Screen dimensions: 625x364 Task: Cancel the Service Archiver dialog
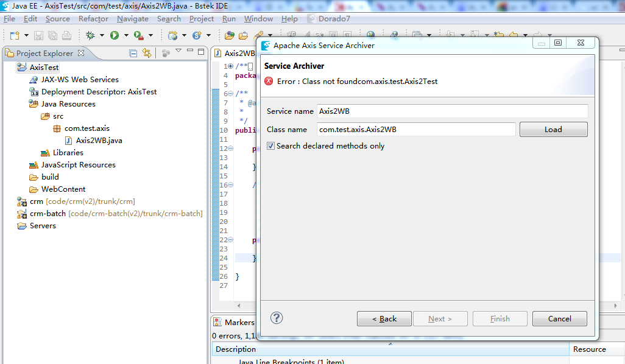tap(560, 318)
